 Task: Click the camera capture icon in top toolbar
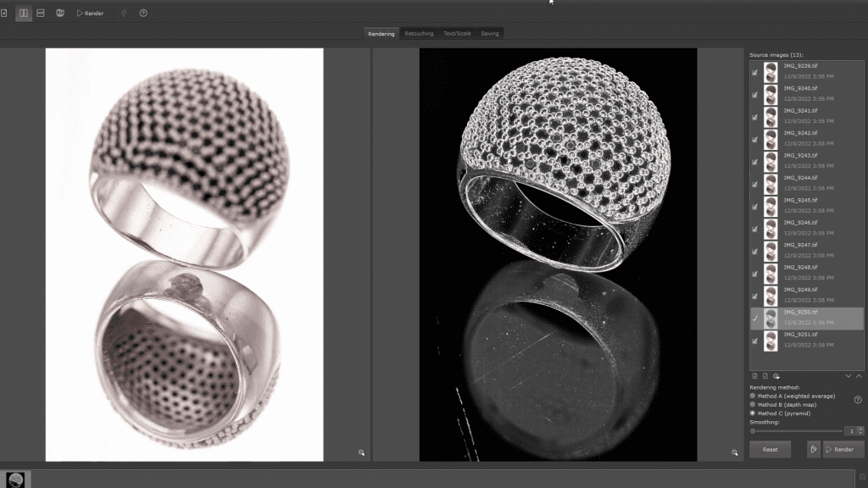tap(60, 13)
